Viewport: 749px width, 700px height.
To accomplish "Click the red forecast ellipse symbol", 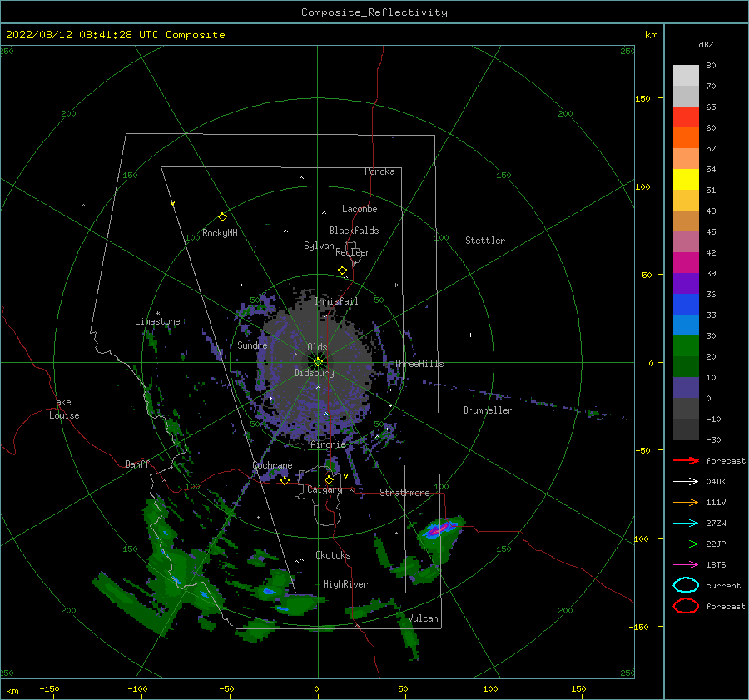I will coord(686,606).
